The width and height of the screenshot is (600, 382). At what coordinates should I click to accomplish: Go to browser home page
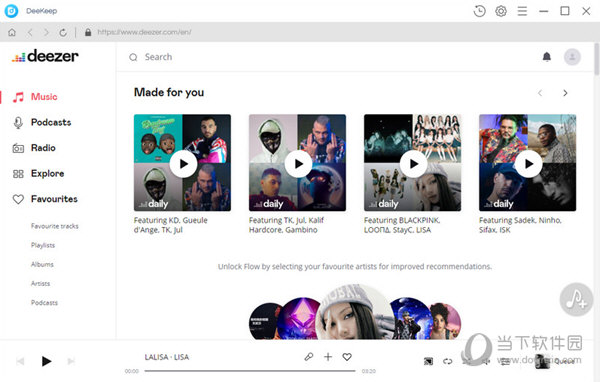point(12,32)
